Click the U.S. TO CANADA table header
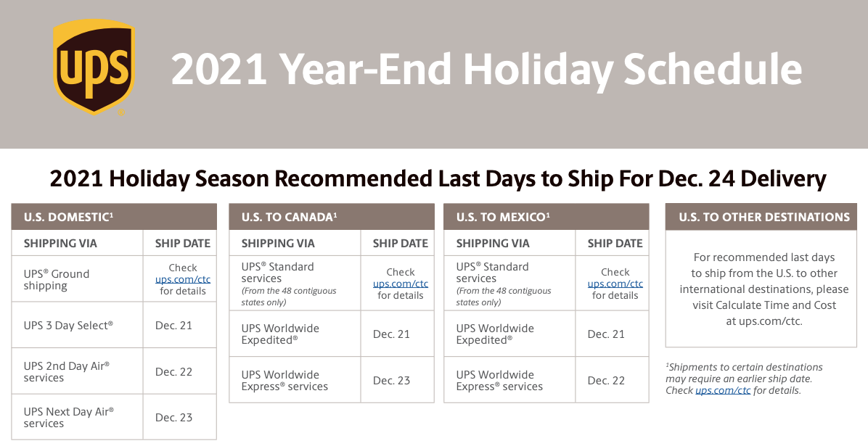The image size is (868, 446). coord(332,217)
